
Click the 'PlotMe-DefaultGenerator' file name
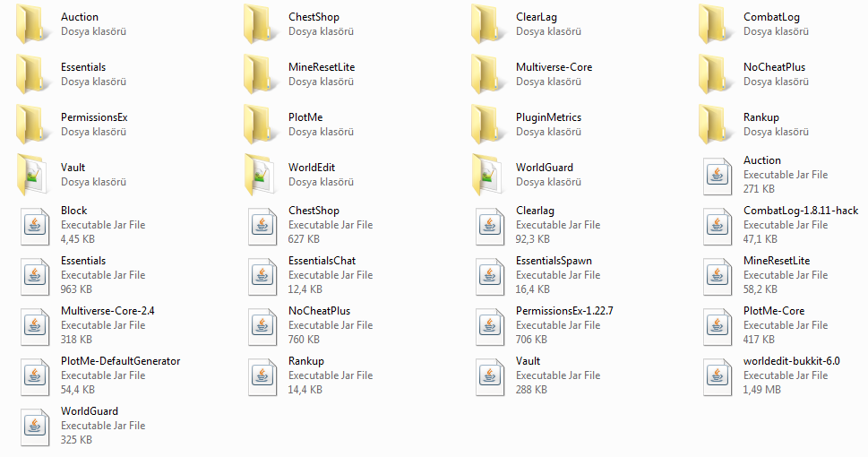point(121,361)
